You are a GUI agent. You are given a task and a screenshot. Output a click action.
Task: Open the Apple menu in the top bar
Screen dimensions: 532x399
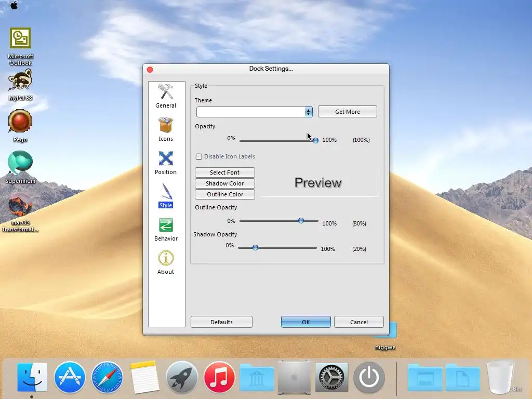(14, 5)
